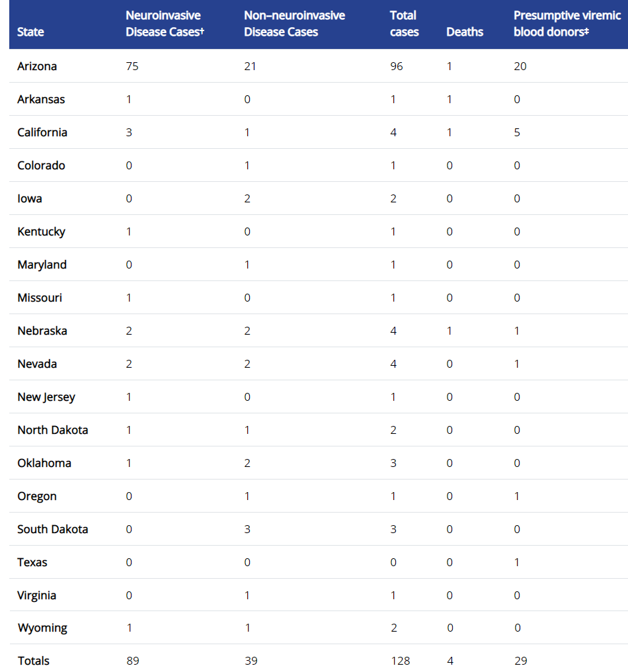The height and width of the screenshot is (672, 628).
Task: Select the Oklahoma row label
Action: click(44, 463)
